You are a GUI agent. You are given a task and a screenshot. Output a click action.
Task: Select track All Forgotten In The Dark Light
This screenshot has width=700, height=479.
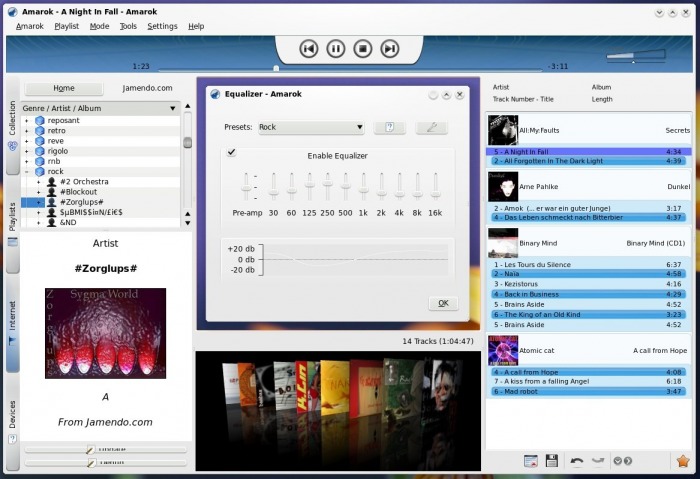(588, 161)
